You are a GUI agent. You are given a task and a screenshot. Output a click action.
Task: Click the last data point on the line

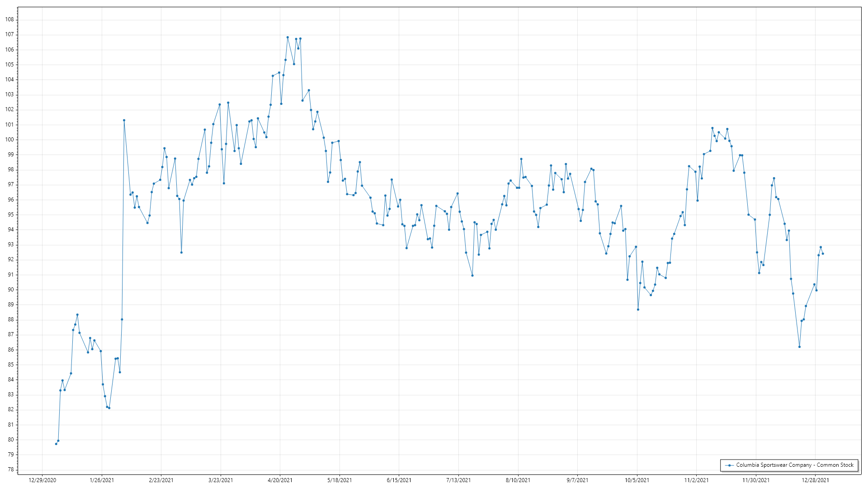(823, 253)
